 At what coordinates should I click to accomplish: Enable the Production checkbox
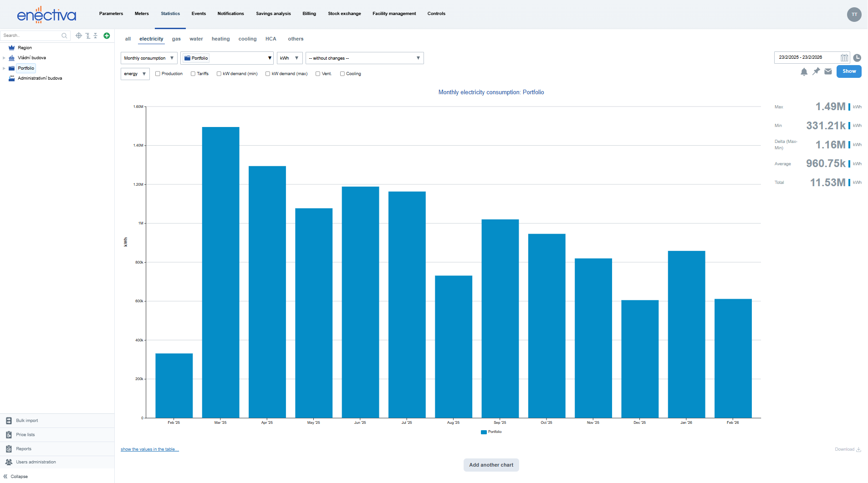tap(158, 74)
